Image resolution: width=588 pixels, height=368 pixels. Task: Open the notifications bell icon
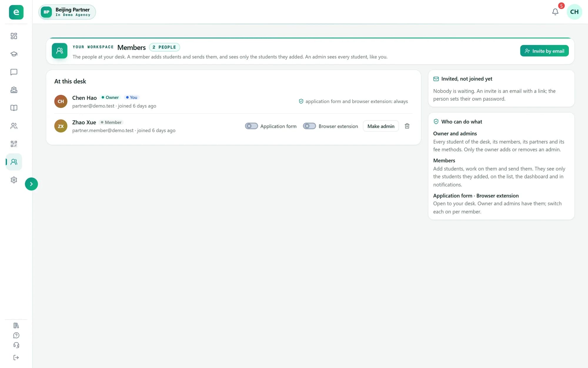point(555,12)
